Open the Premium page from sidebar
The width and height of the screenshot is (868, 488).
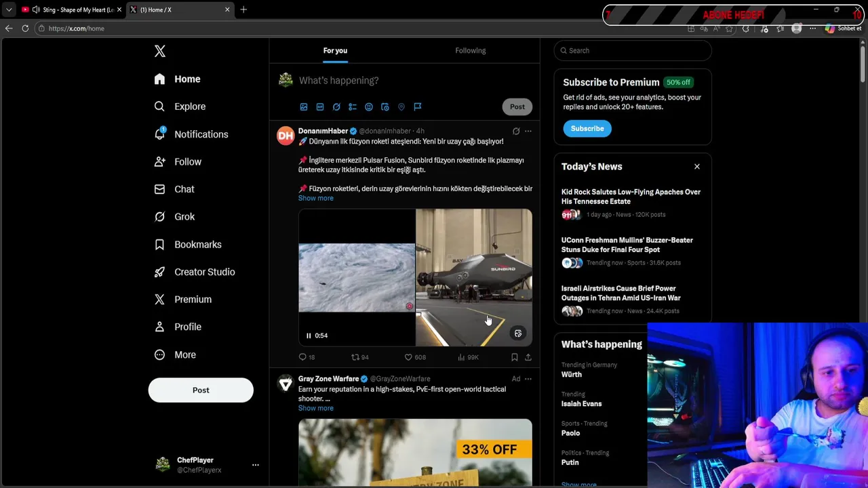pos(183,300)
